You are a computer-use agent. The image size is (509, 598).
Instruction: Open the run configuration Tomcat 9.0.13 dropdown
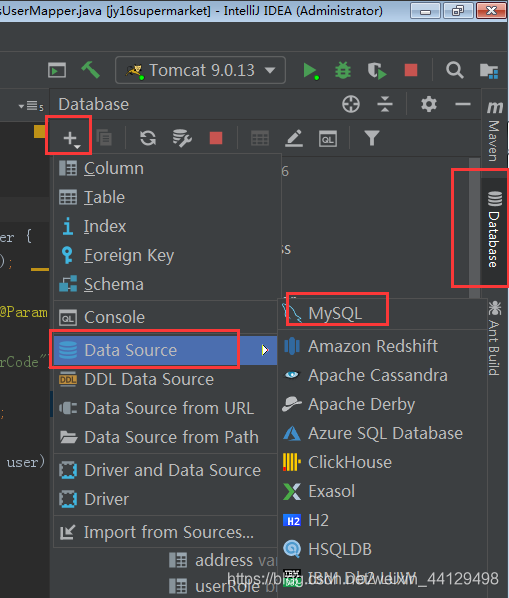click(201, 70)
